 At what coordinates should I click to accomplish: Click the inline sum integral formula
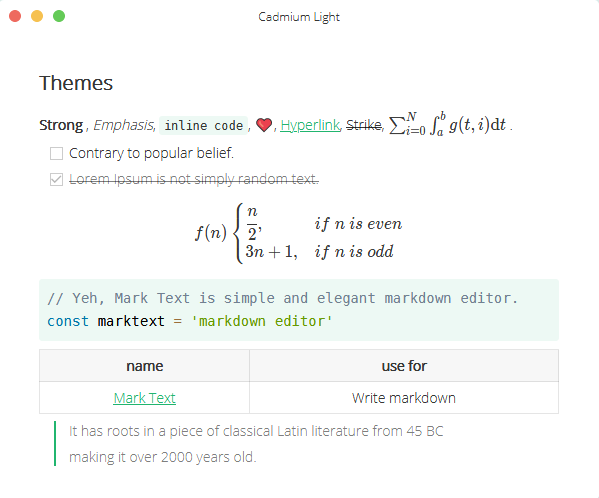coord(447,124)
